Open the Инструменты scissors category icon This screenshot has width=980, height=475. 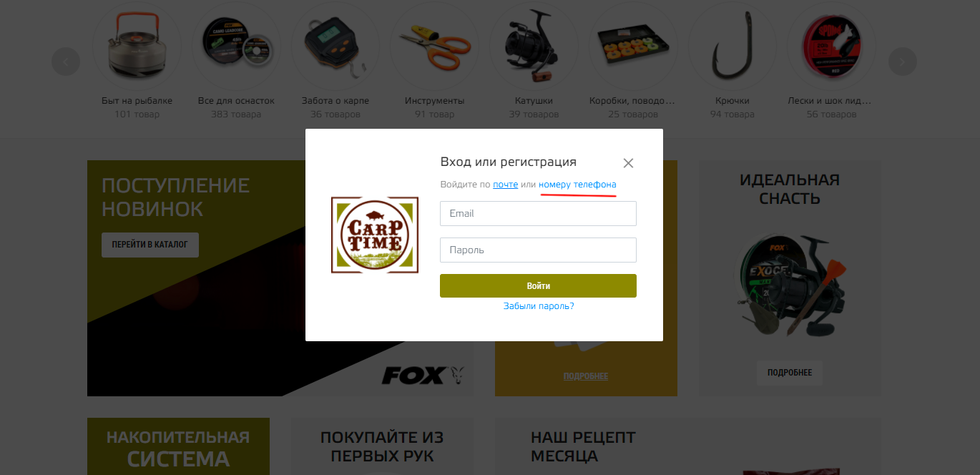click(x=434, y=46)
